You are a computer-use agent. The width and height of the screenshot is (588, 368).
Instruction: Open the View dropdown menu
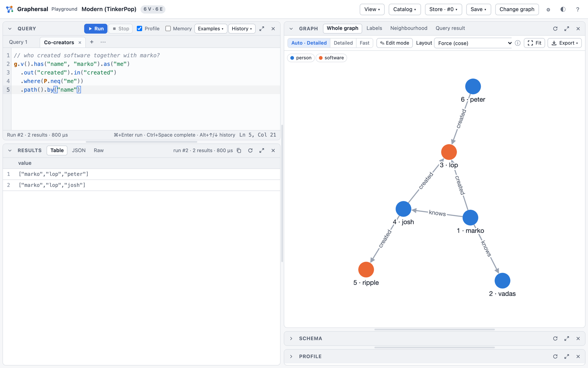point(372,9)
